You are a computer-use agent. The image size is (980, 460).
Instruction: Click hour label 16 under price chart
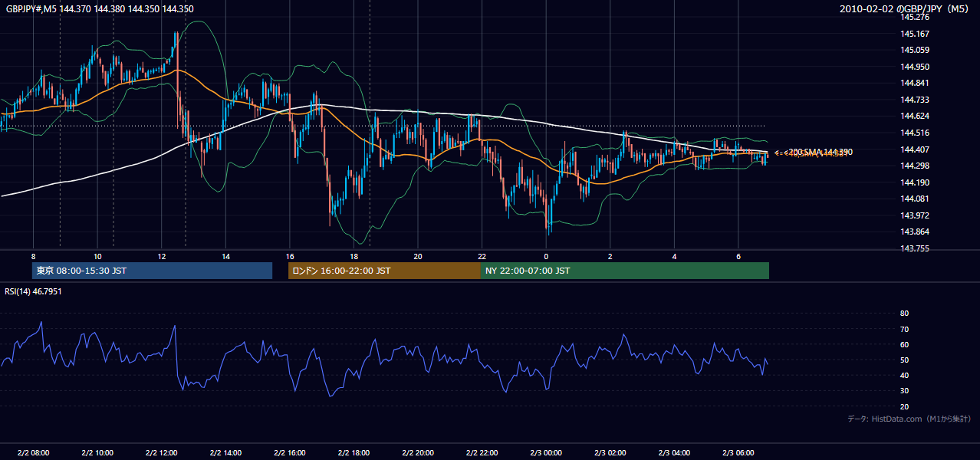click(289, 256)
